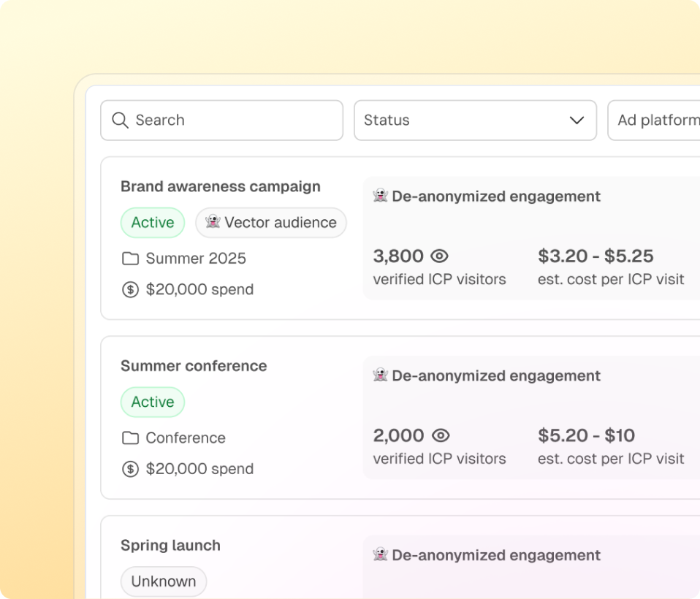Click the search magnifier icon
700x599 pixels.
(120, 120)
